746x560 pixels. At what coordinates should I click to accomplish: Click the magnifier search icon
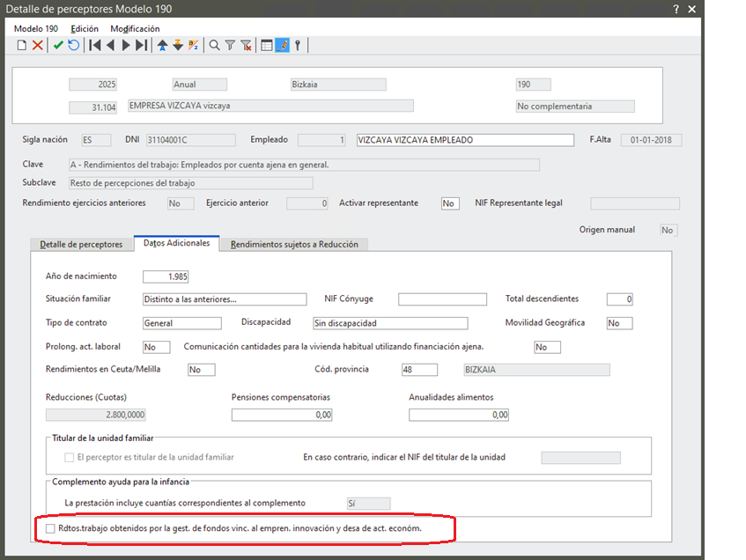click(214, 46)
